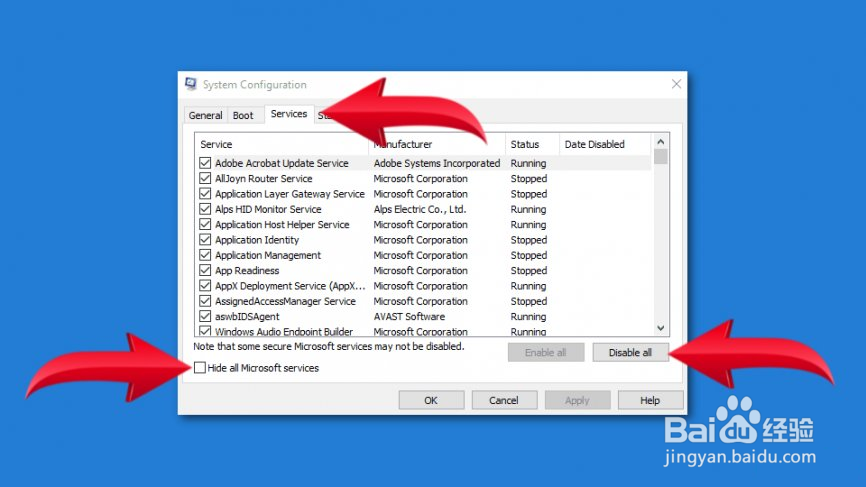Enable Hide all Microsoft services
Screen dimensions: 866x487
[200, 368]
